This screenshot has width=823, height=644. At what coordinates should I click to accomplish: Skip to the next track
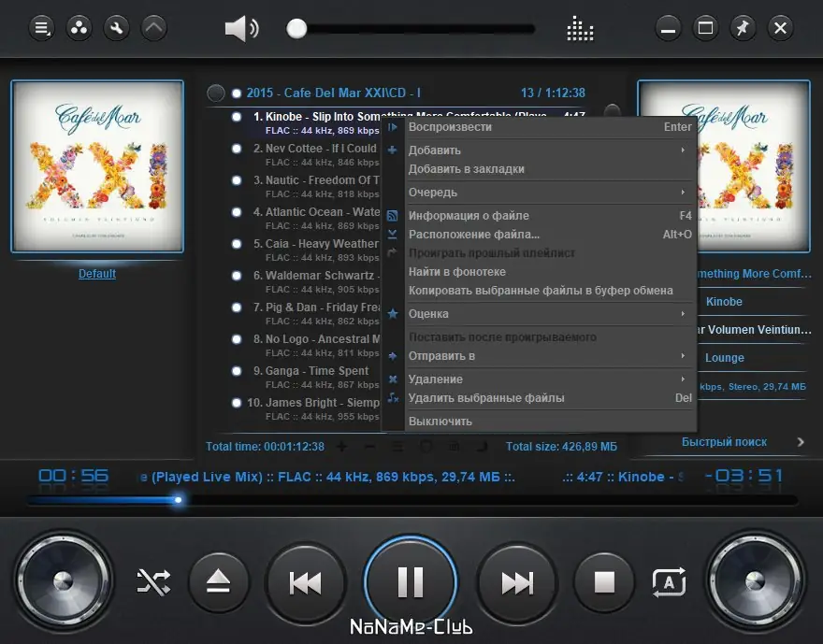point(517,582)
